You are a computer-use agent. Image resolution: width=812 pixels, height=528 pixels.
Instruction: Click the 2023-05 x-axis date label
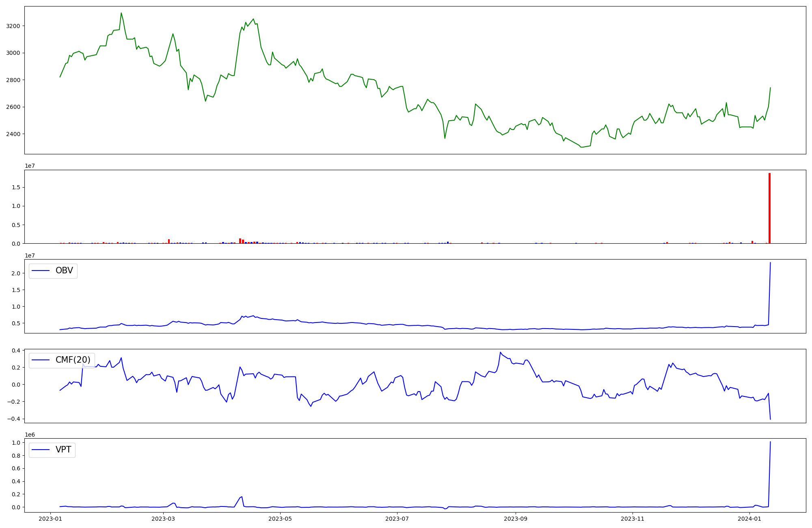pyautogui.click(x=280, y=519)
